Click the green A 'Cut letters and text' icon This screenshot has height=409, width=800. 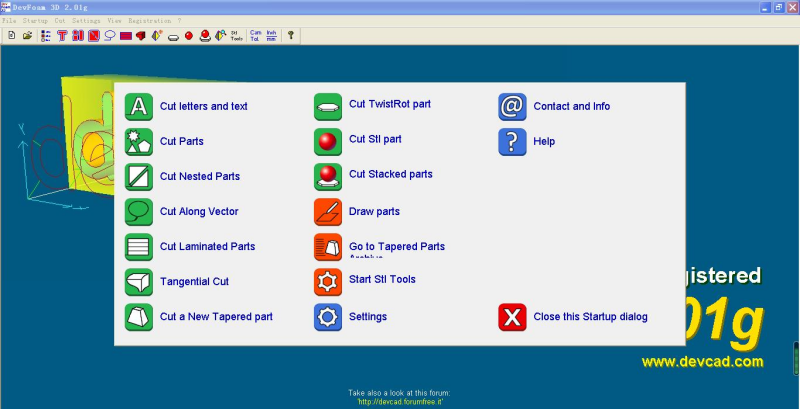(x=139, y=107)
